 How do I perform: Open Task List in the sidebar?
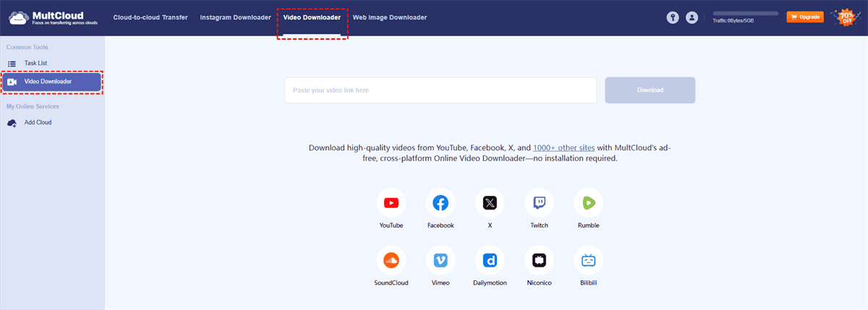pos(35,64)
